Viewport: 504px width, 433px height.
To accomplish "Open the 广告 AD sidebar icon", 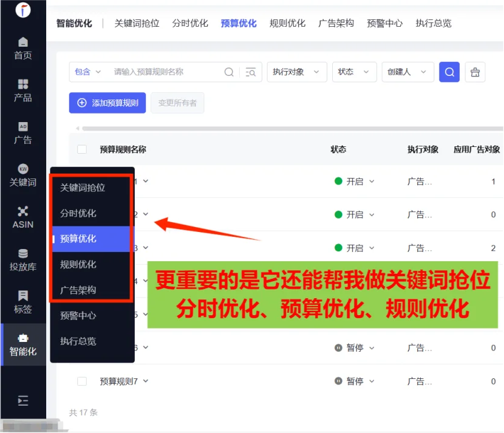I will tap(23, 133).
